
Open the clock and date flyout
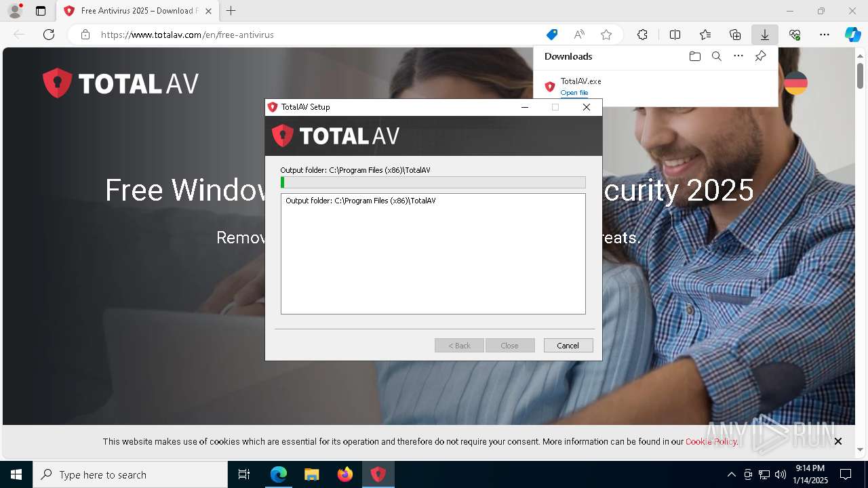point(811,474)
